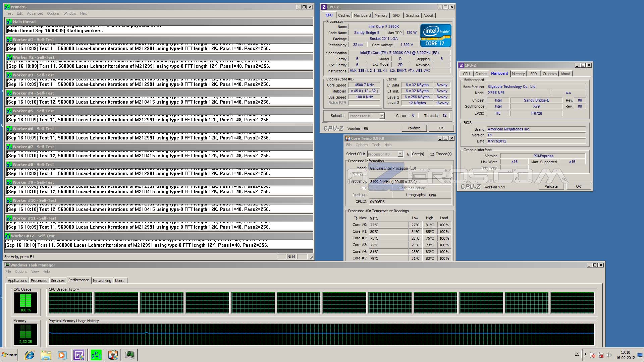The image size is (644, 362).
Task: Click the Start button
Action: point(9,355)
